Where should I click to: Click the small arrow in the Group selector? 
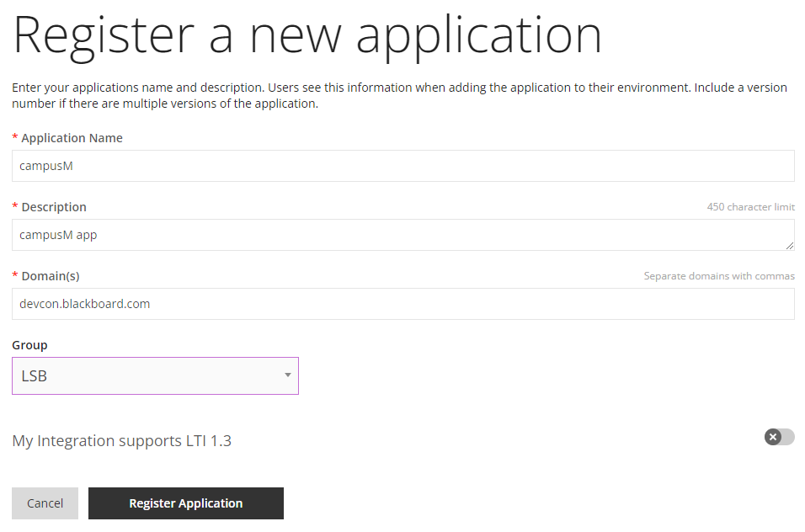coord(287,375)
